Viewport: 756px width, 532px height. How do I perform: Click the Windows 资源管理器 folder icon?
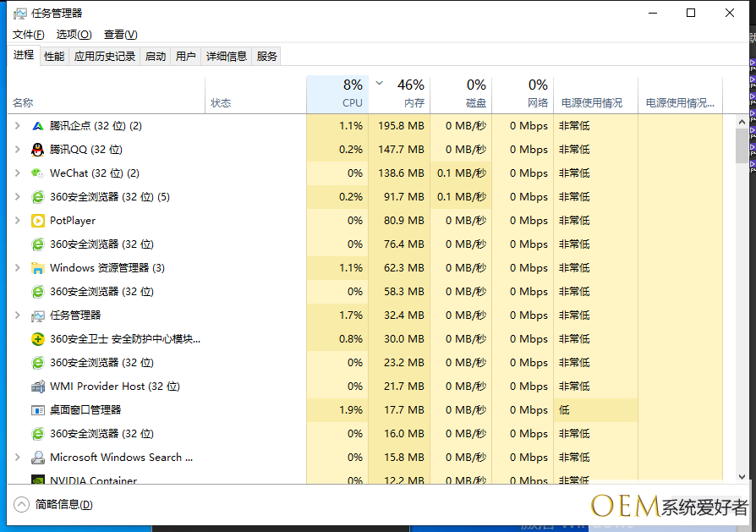[37, 268]
